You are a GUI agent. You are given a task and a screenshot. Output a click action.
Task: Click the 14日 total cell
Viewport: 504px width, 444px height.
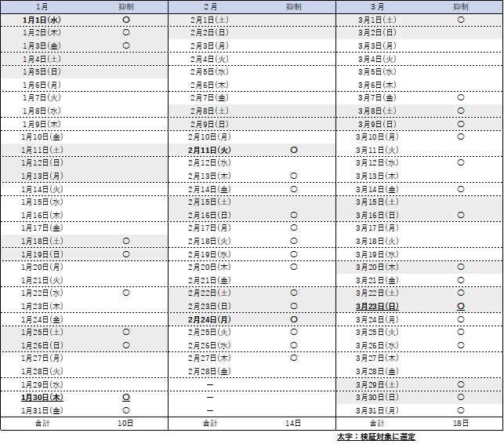pyautogui.click(x=293, y=423)
